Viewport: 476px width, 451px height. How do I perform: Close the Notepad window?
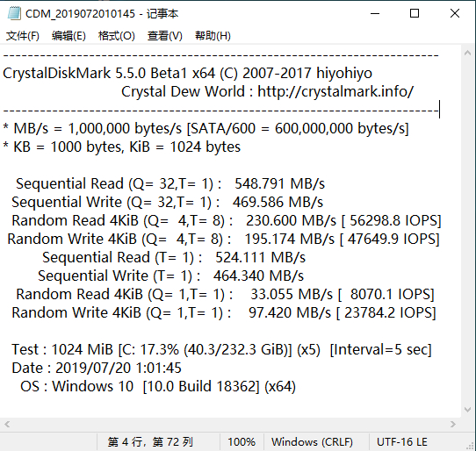(455, 13)
